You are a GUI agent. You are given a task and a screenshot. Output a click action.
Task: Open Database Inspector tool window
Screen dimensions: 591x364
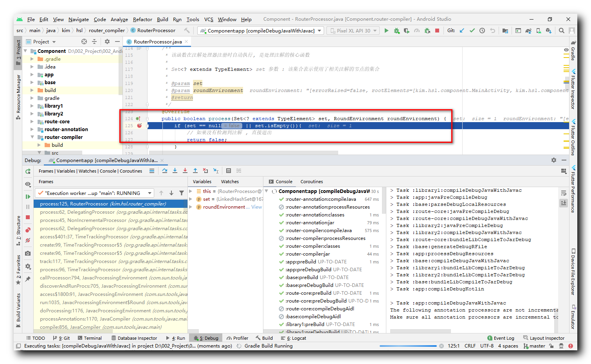click(134, 338)
